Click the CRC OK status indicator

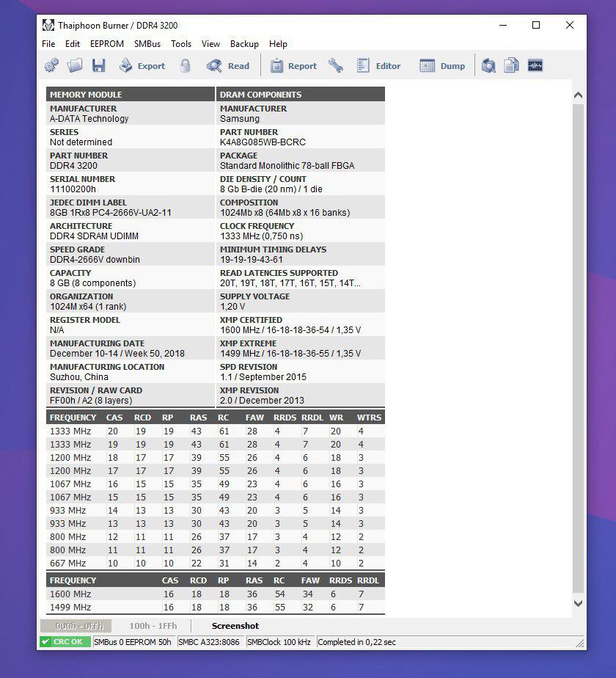point(65,641)
